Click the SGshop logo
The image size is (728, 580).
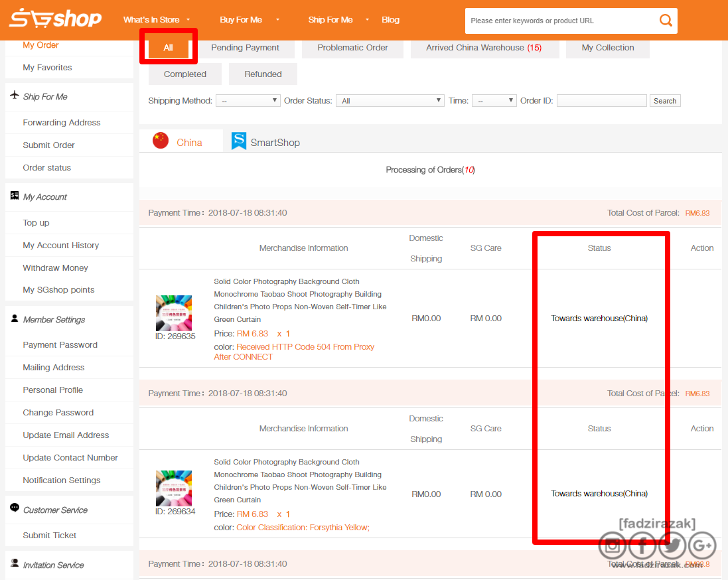click(55, 19)
